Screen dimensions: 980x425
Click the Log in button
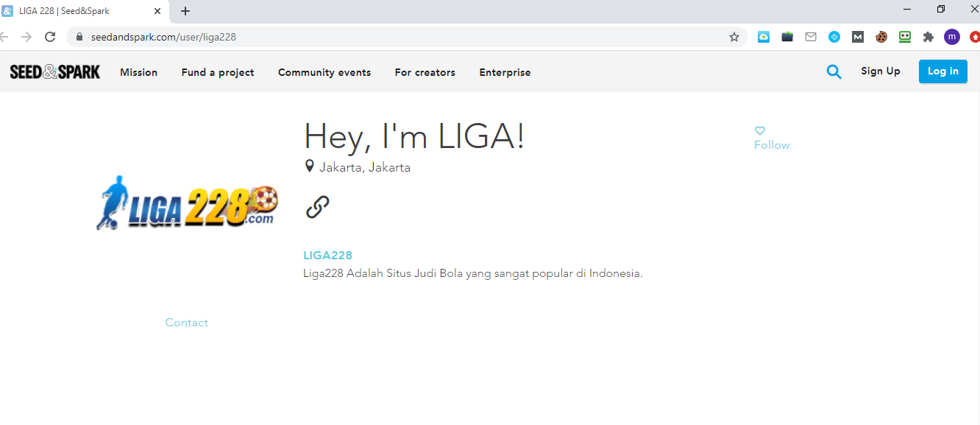[942, 71]
